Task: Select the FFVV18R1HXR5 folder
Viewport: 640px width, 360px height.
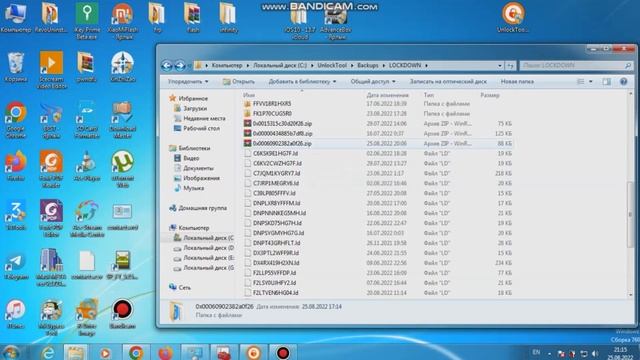Action: pos(272,104)
